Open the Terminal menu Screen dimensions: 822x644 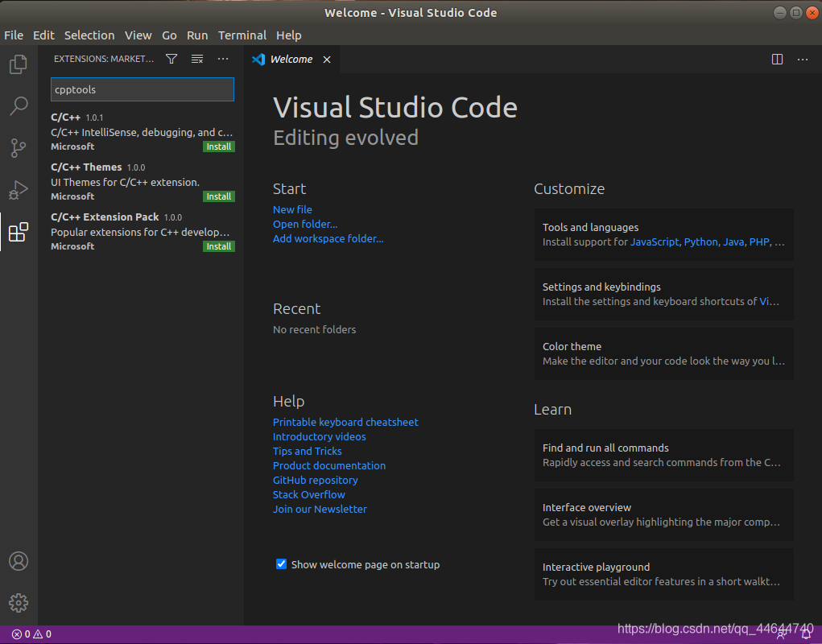tap(242, 35)
